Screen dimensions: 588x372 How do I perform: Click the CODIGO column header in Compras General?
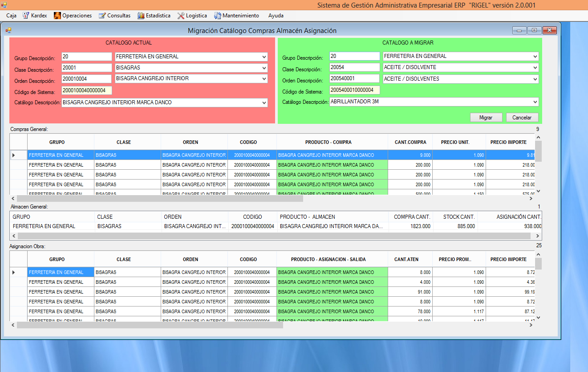[x=252, y=142]
